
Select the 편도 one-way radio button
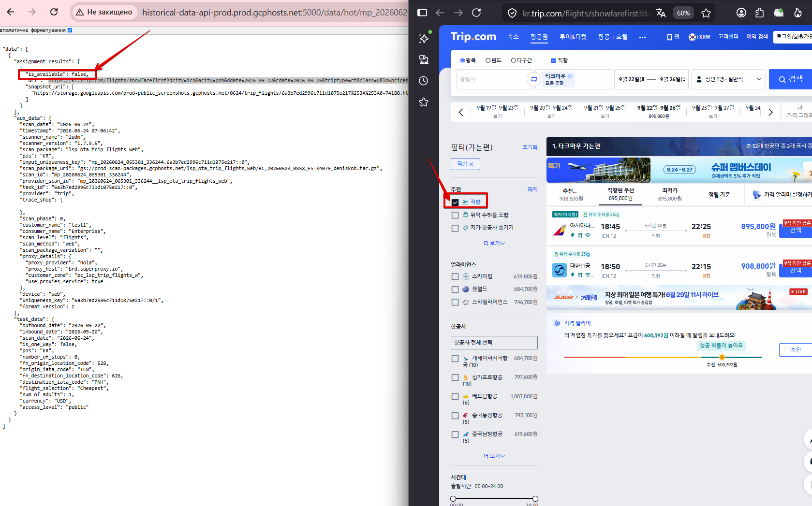coord(488,60)
